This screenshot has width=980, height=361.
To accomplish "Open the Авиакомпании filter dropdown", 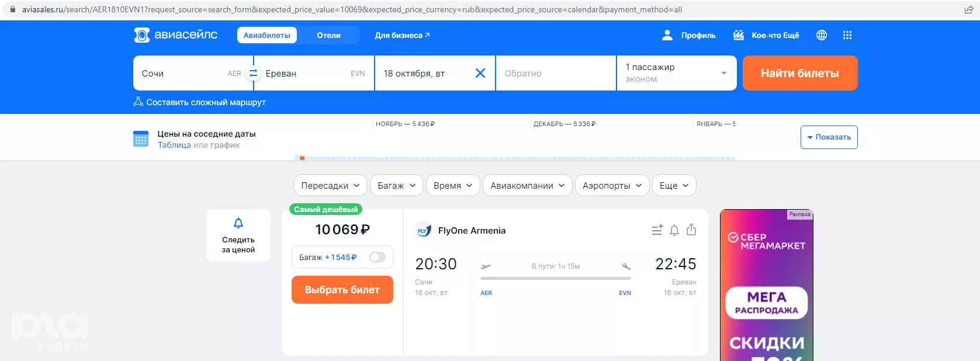I will pos(527,186).
